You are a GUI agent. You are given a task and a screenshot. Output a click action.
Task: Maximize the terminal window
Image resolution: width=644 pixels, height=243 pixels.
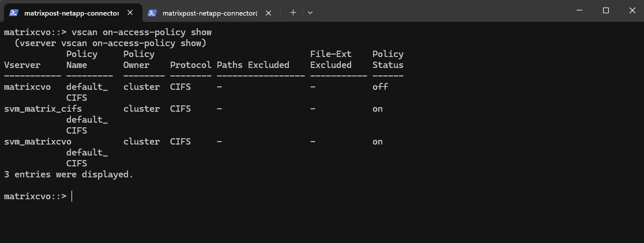[x=605, y=10]
